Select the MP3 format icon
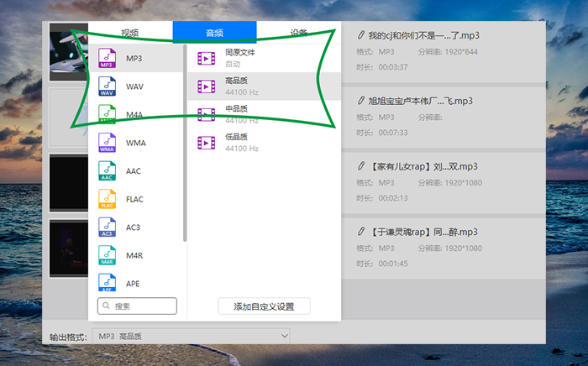588x366 pixels. pos(107,58)
